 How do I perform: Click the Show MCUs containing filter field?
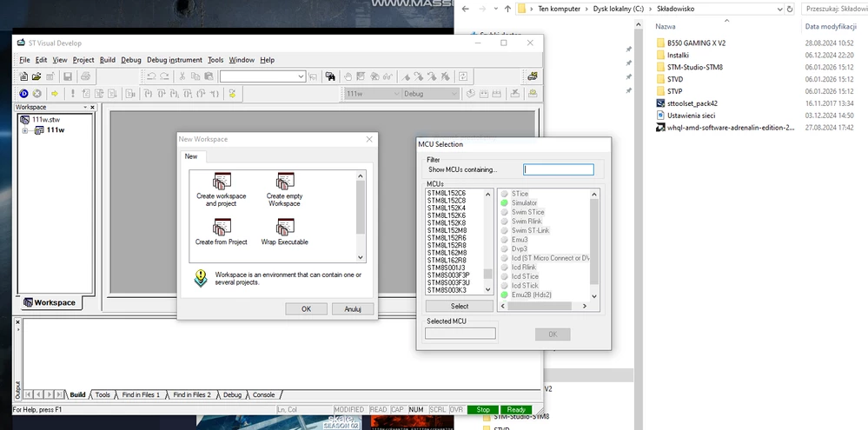click(559, 170)
